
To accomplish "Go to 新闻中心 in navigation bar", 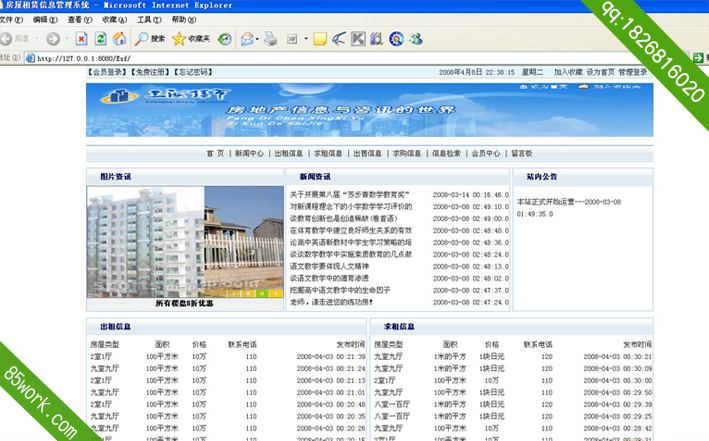I will pyautogui.click(x=249, y=154).
